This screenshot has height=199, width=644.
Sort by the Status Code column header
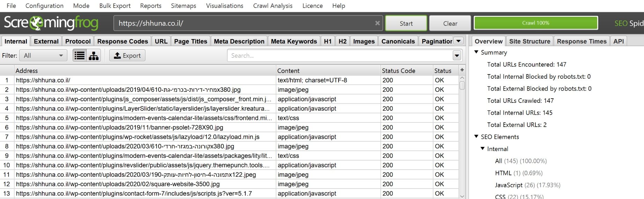coord(407,71)
